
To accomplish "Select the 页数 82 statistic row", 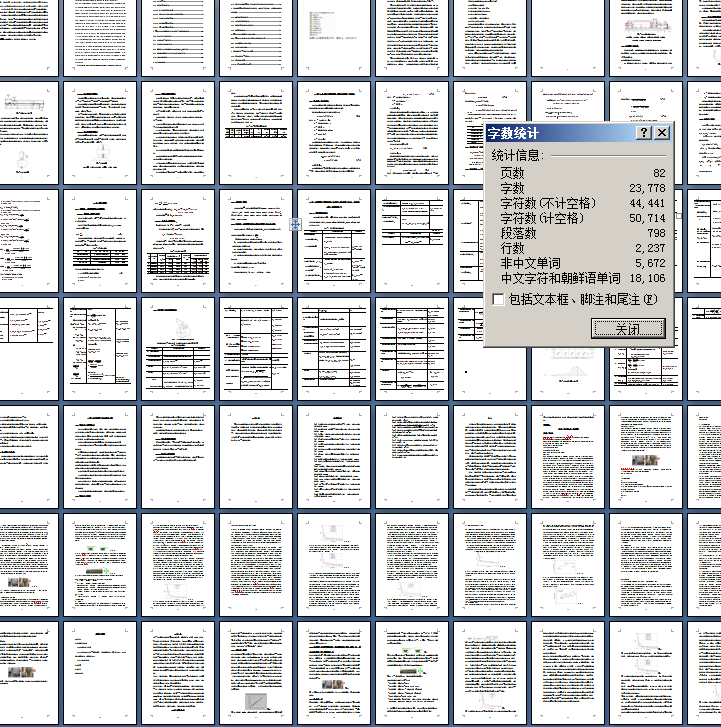I will (x=582, y=173).
